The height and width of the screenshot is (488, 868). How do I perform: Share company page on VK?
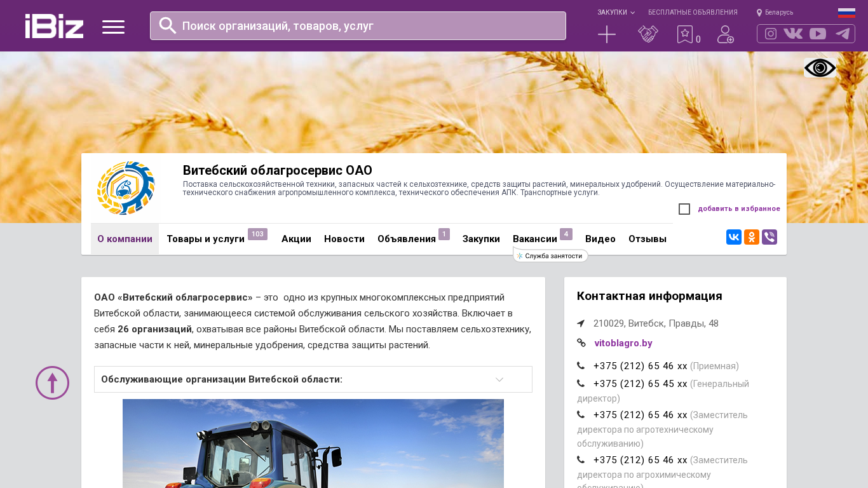pos(734,237)
